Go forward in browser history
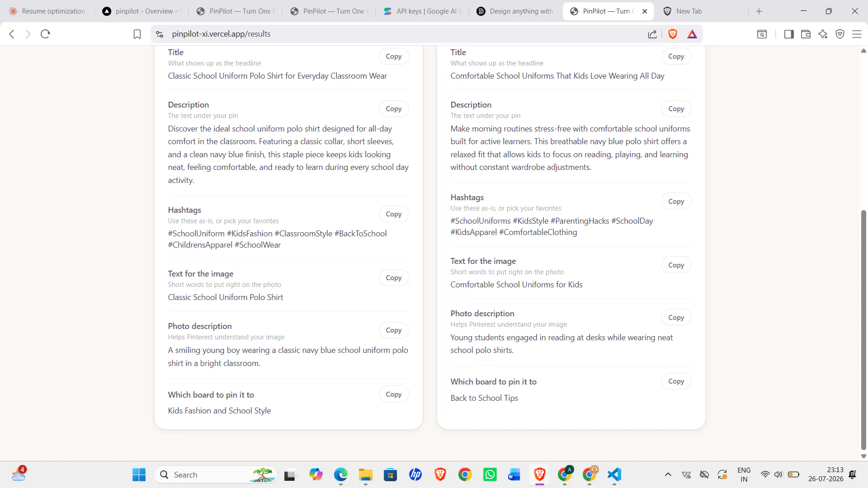The height and width of the screenshot is (488, 868). coord(28,34)
